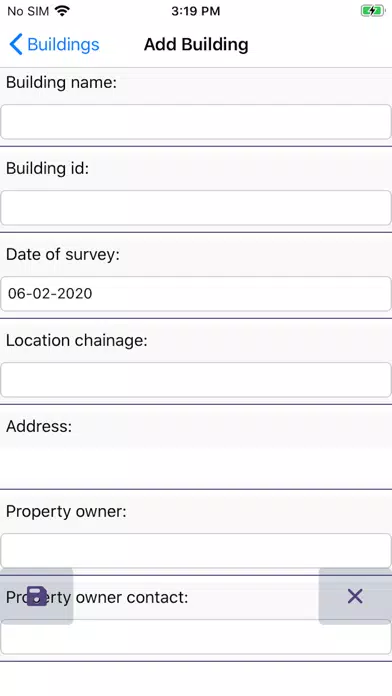Tap the Address label text
392x696 pixels.
click(x=39, y=426)
